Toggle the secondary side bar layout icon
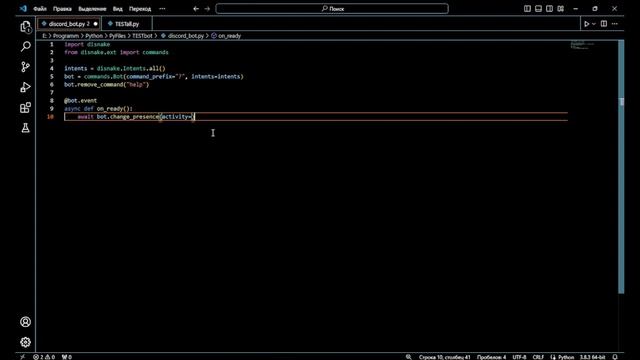Image resolution: width=640 pixels, height=360 pixels. click(549, 9)
